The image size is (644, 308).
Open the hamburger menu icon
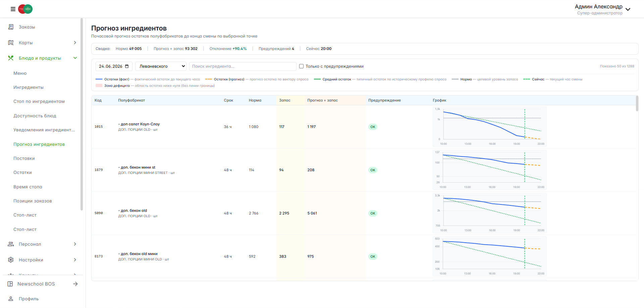click(13, 9)
